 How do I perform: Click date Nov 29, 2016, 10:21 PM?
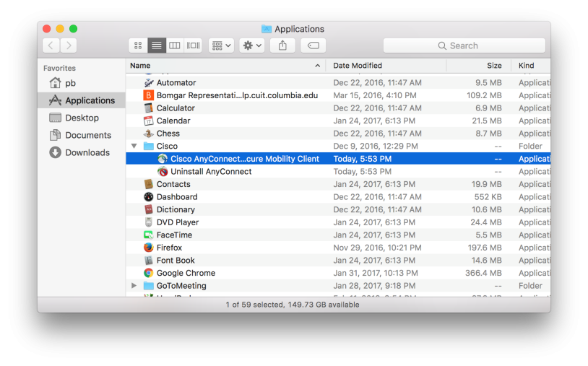pyautogui.click(x=377, y=248)
